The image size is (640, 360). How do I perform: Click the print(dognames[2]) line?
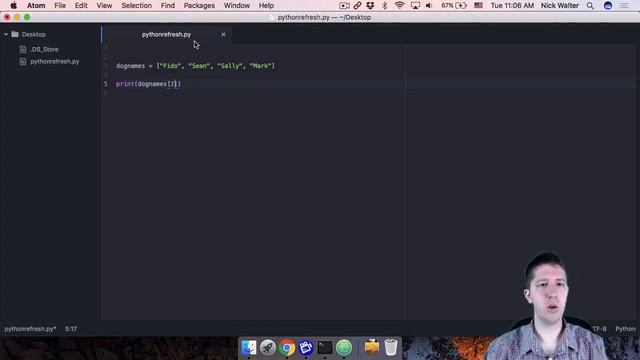(148, 84)
